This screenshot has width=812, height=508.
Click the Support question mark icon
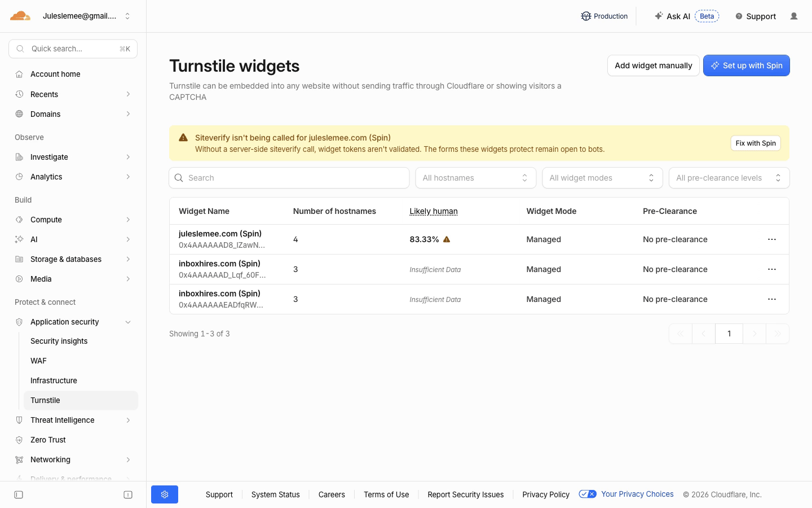(739, 16)
